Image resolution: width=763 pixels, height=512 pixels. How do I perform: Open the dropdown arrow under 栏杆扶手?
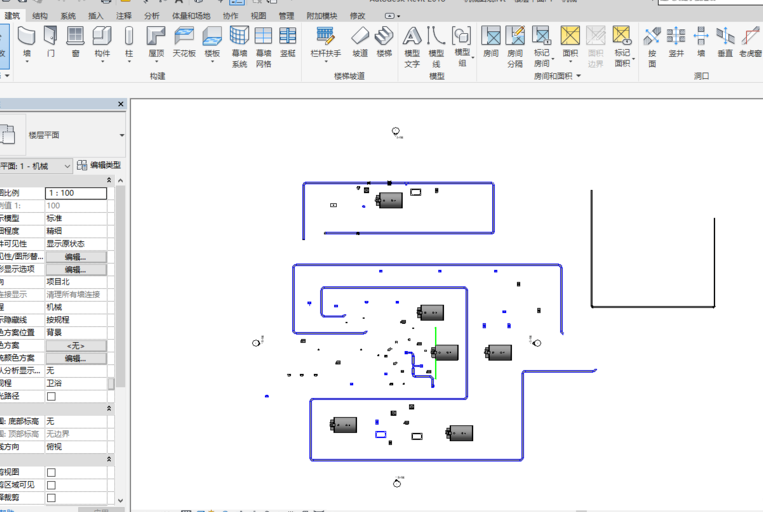point(326,62)
